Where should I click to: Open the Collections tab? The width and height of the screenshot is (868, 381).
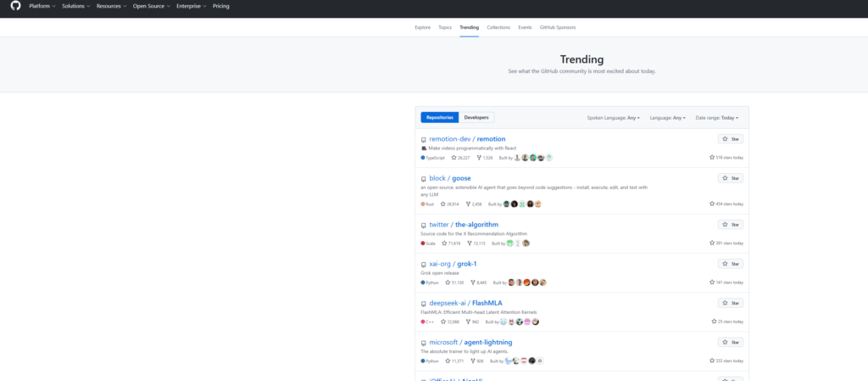click(498, 27)
